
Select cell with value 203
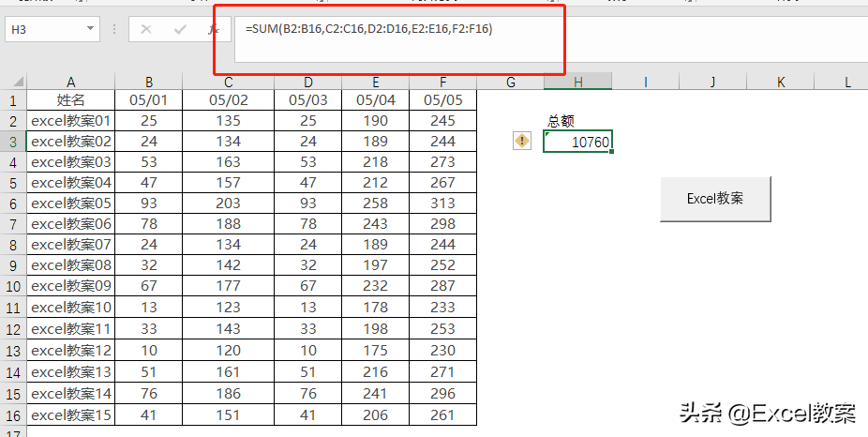coord(228,203)
